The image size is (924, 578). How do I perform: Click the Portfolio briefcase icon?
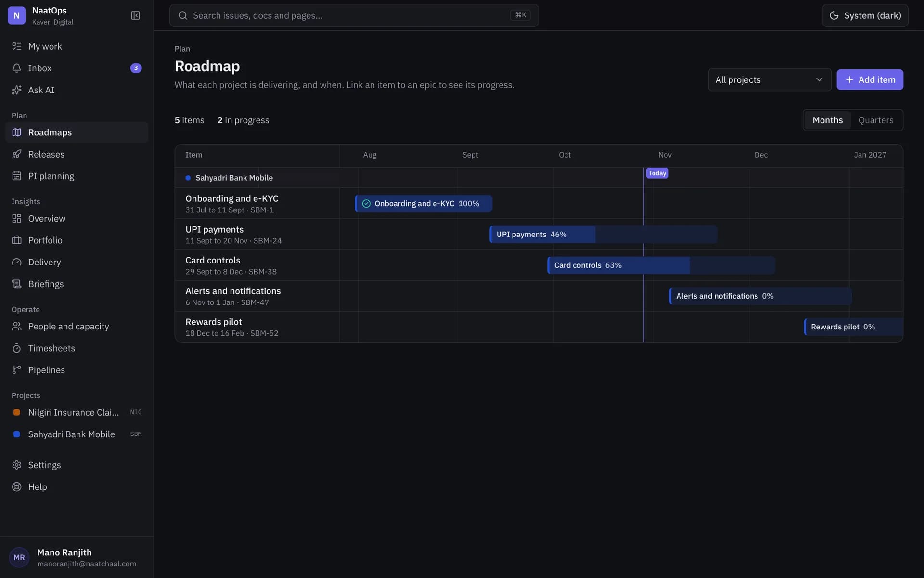click(17, 240)
